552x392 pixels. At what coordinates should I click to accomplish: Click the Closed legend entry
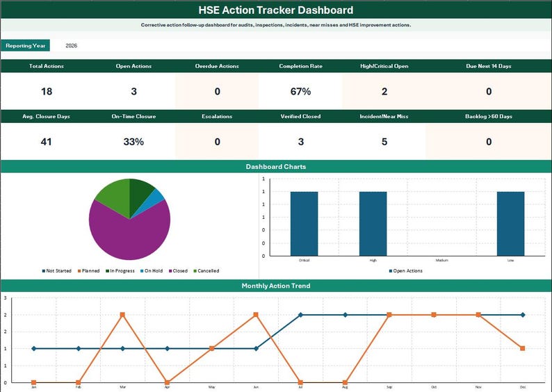pos(178,271)
